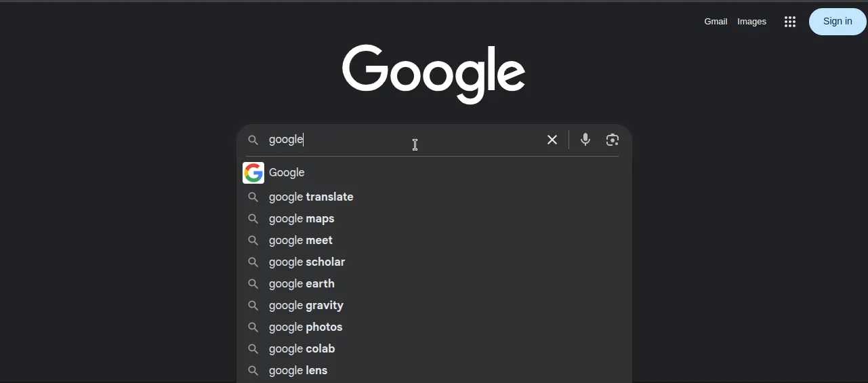Viewport: 868px width, 383px height.
Task: Select the "google colab" suggestion
Action: tap(302, 349)
